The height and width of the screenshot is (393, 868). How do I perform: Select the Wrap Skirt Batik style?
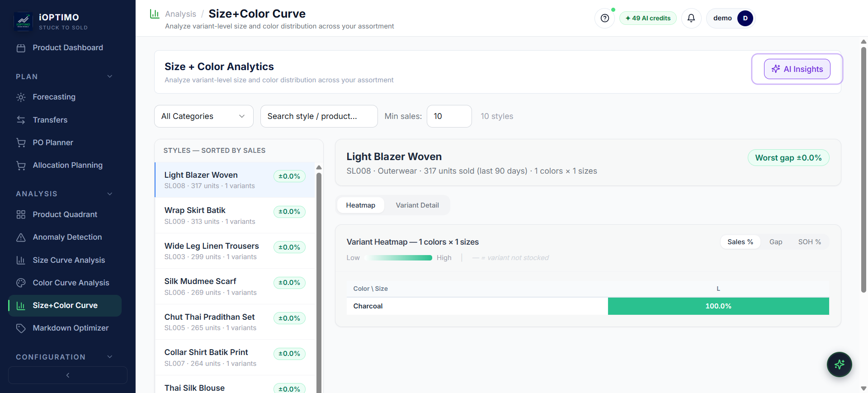click(235, 216)
